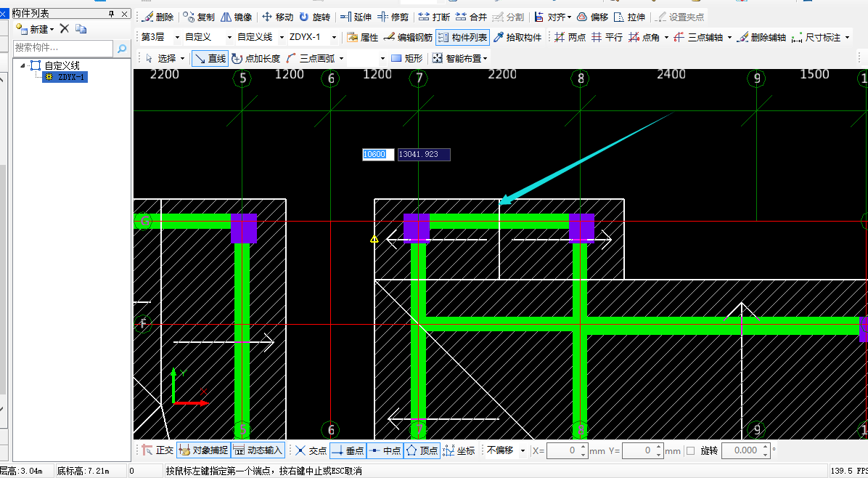
Task: Select the 旋转 (rotate) tool
Action: tap(316, 17)
